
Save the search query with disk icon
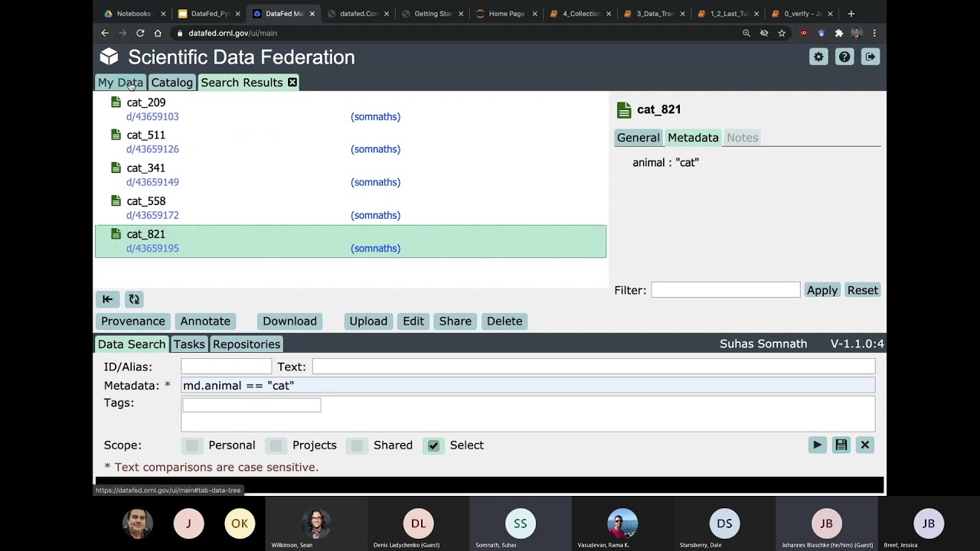pyautogui.click(x=841, y=445)
